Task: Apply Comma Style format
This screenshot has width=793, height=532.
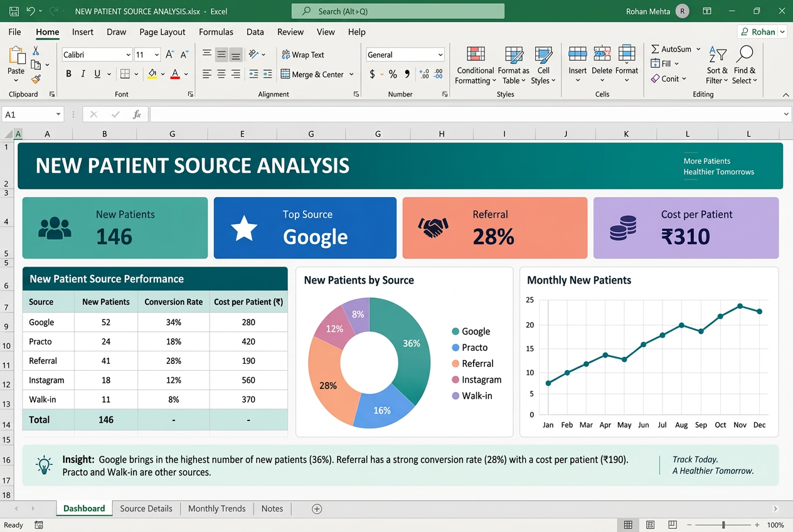Action: tap(407, 74)
